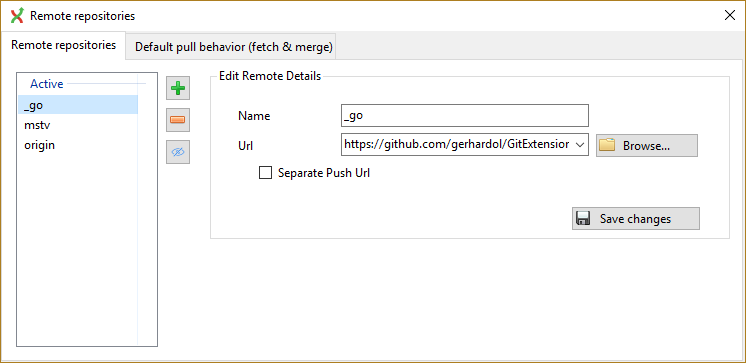Tick the Separate Push Url checkbox
The height and width of the screenshot is (363, 746).
coord(265,173)
